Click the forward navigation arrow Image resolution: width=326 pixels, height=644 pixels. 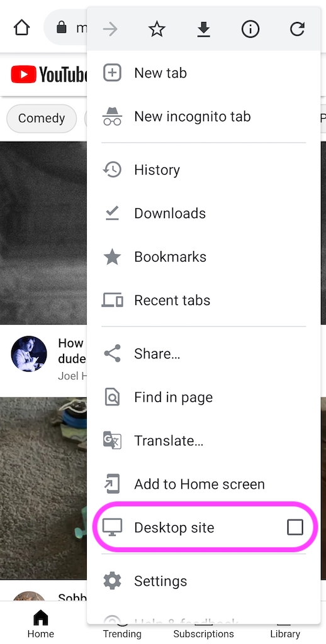(x=110, y=29)
